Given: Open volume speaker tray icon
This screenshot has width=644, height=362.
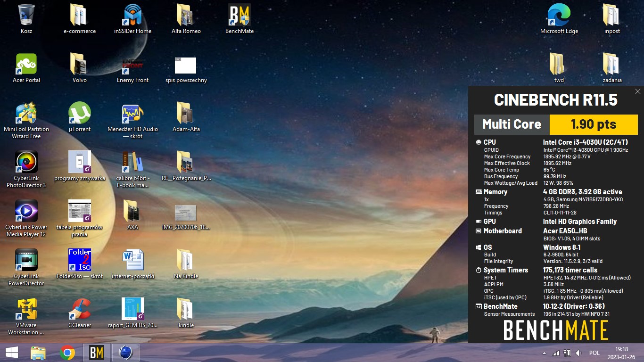Looking at the screenshot, I should (579, 353).
